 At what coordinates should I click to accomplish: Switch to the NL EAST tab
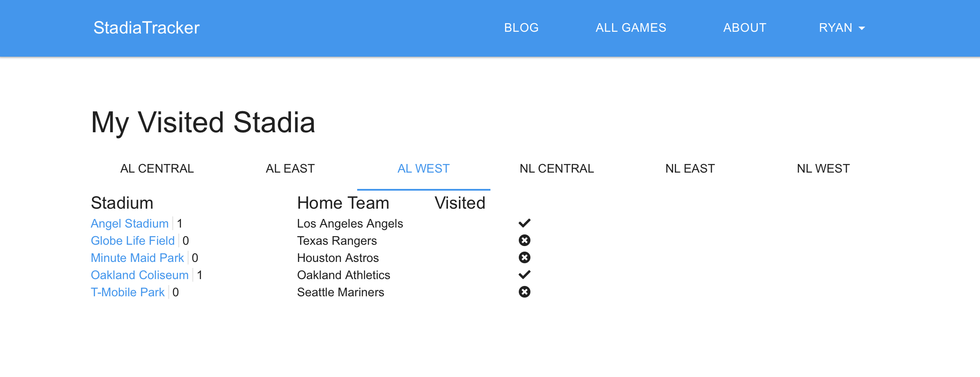690,168
